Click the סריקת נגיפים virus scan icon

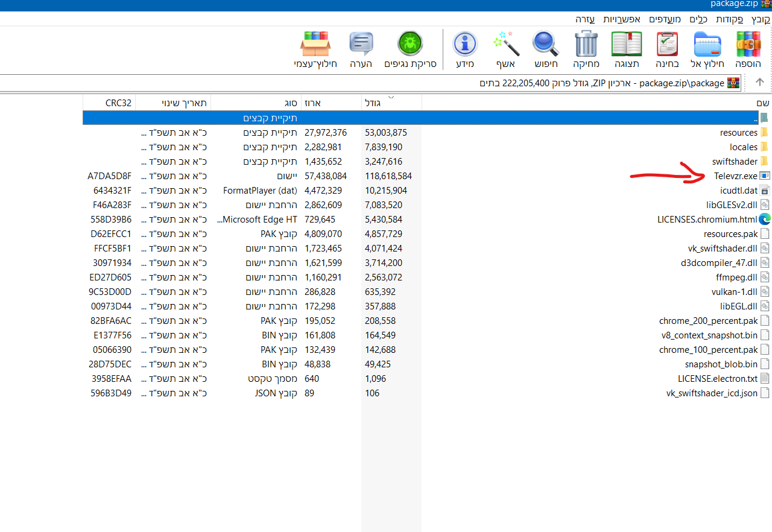click(x=410, y=45)
